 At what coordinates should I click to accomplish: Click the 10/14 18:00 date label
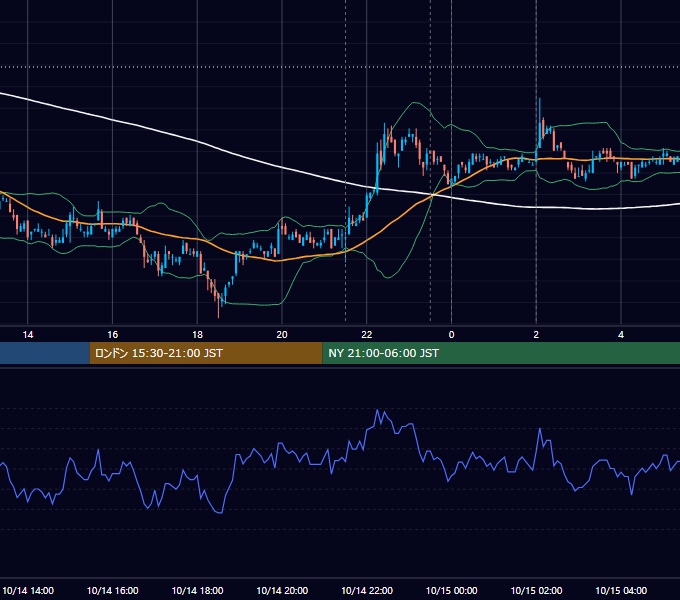(197, 590)
